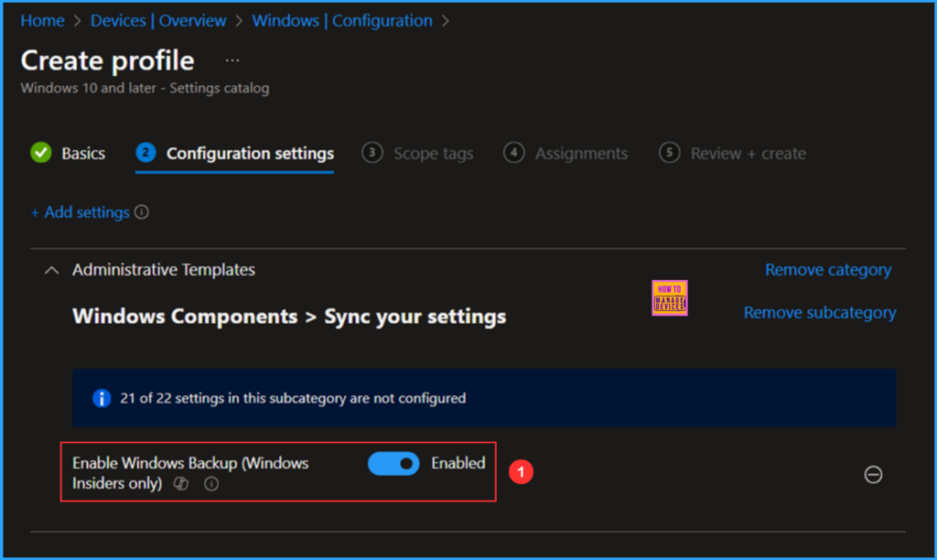Click the 'Enable Windows Backup (Windows Insiders only)' label
Screen dimensions: 937x560
190,473
